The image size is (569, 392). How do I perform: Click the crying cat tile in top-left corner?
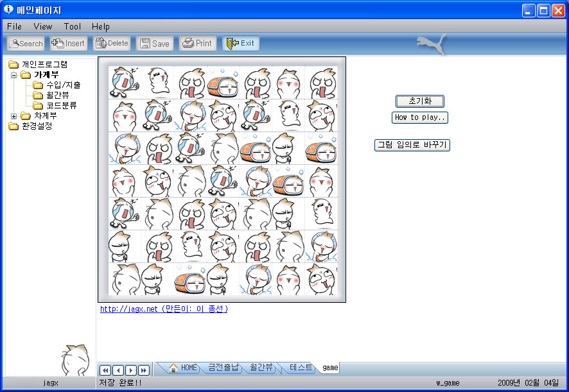point(125,83)
